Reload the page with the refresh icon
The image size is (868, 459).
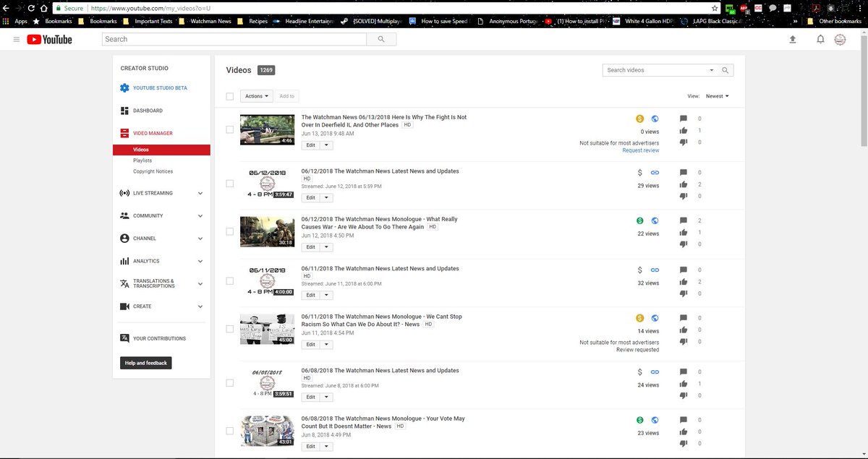point(31,8)
